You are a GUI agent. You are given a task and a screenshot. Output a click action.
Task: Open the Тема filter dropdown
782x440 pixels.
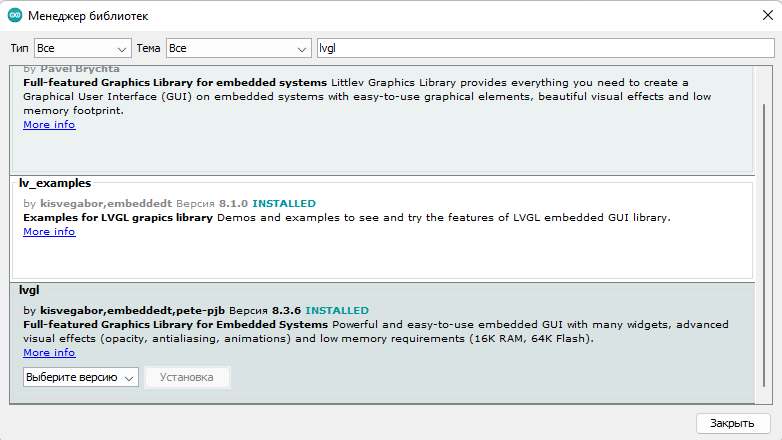(x=238, y=48)
